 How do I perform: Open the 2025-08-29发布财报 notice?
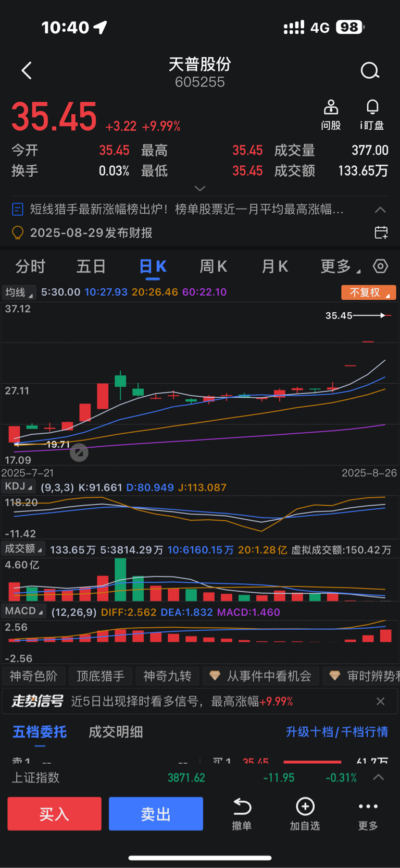tap(91, 233)
